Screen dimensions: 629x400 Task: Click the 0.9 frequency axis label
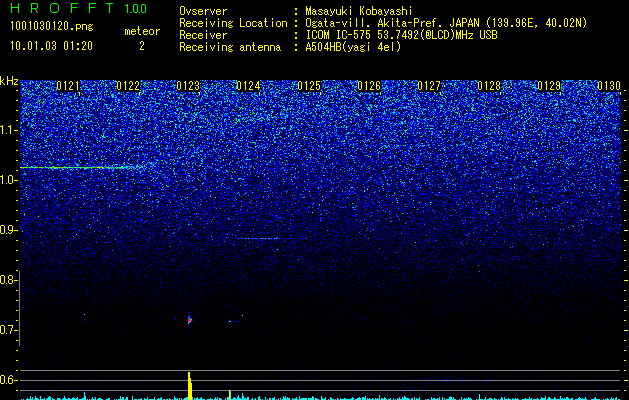click(9, 230)
